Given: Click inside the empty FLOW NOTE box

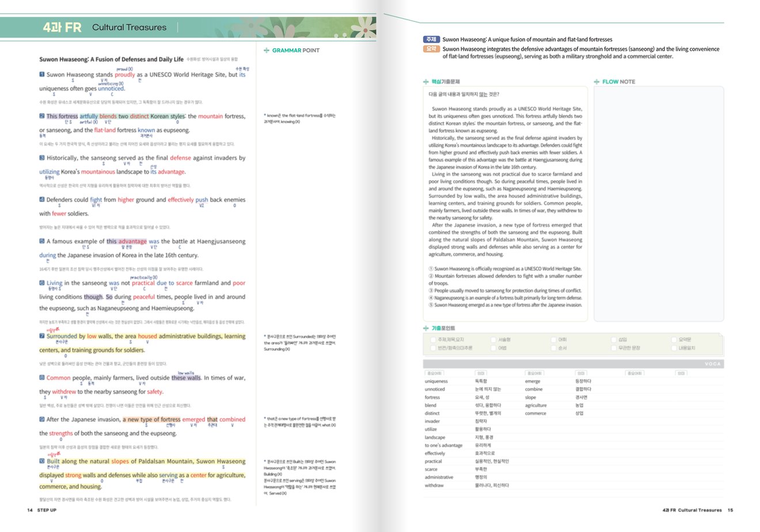Looking at the screenshot, I should tap(659, 204).
